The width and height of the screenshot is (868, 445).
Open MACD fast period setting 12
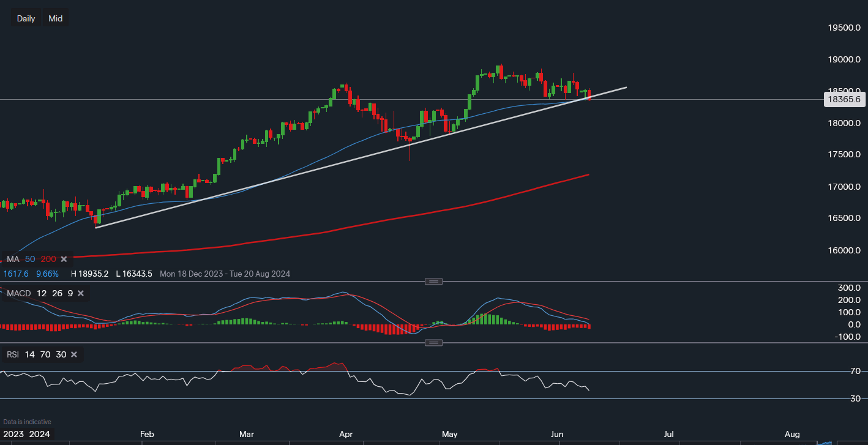tap(40, 293)
